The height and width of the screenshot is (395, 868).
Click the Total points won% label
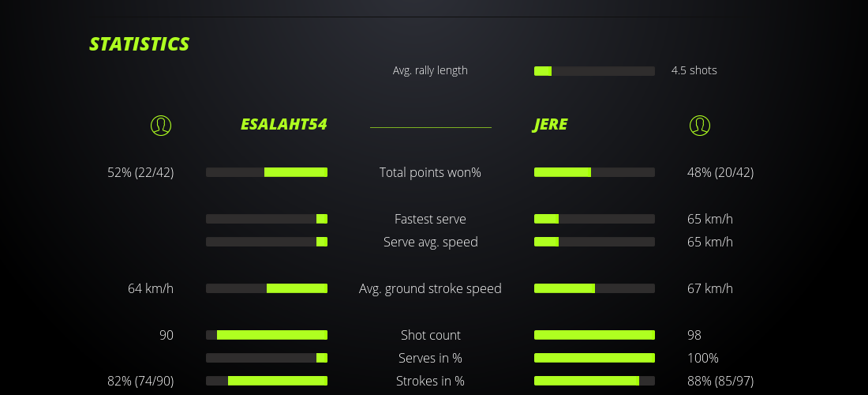point(430,172)
